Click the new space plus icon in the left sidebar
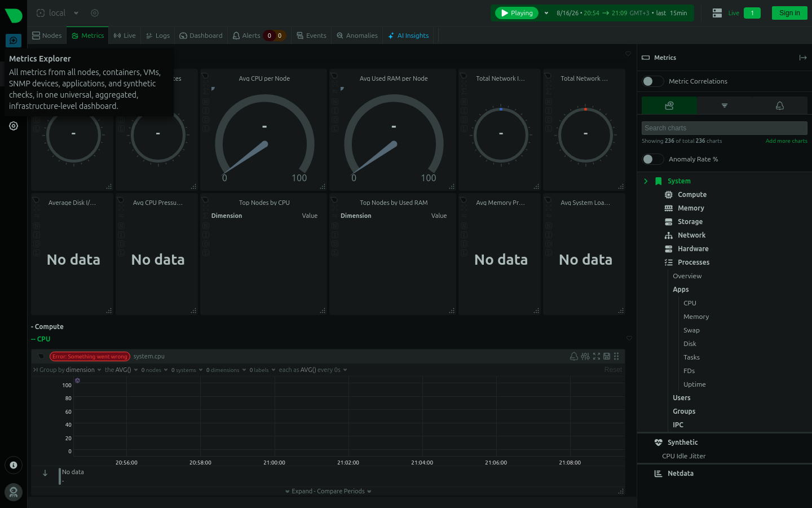The image size is (812, 508). pyautogui.click(x=14, y=41)
